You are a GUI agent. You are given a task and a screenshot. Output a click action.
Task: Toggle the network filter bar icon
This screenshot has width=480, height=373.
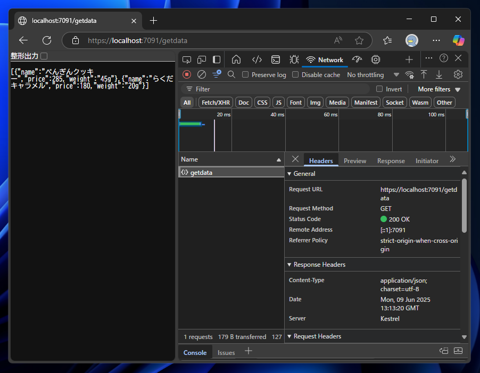[x=217, y=74]
